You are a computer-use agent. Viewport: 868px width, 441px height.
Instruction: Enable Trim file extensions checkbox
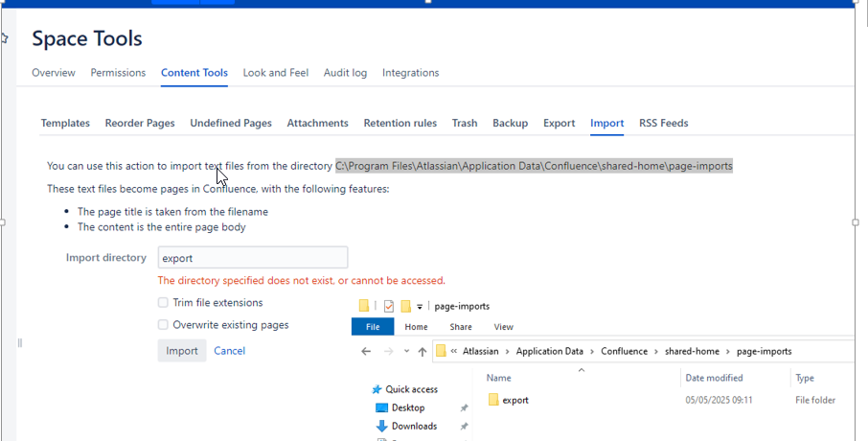(163, 303)
